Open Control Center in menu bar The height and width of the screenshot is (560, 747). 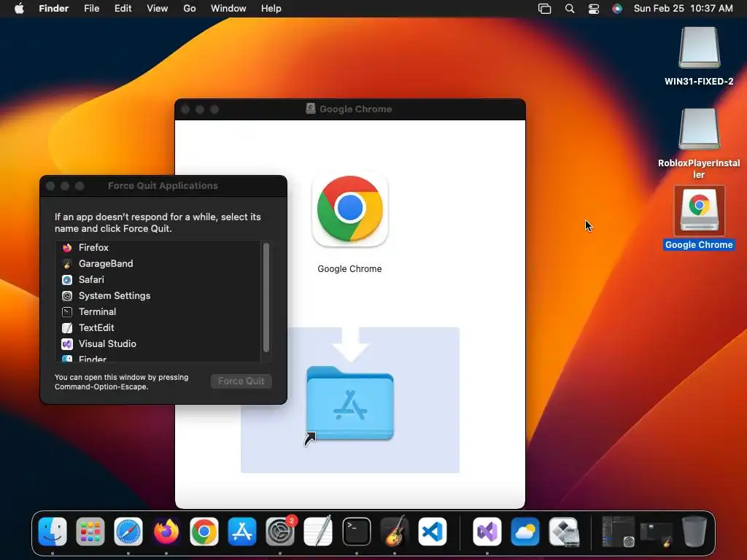pos(594,9)
